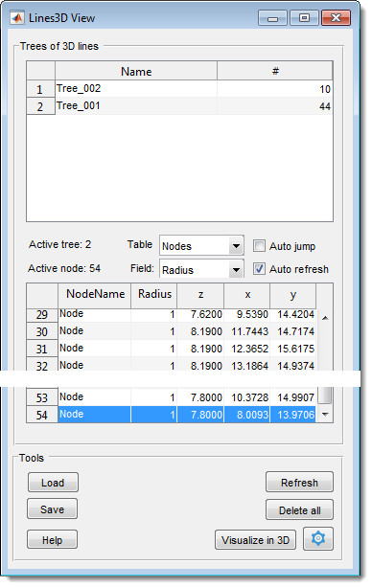
Task: Select row header 54 in nodes table
Action: point(42,415)
